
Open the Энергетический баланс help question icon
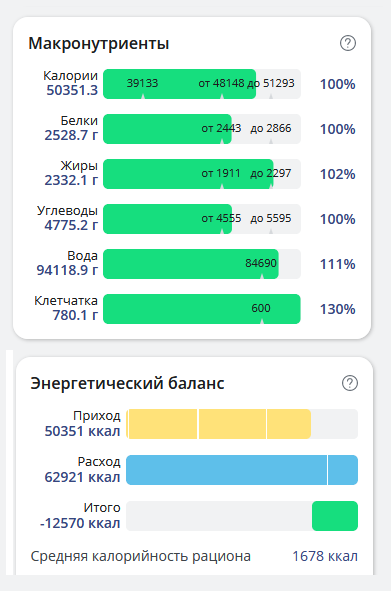coord(350,383)
